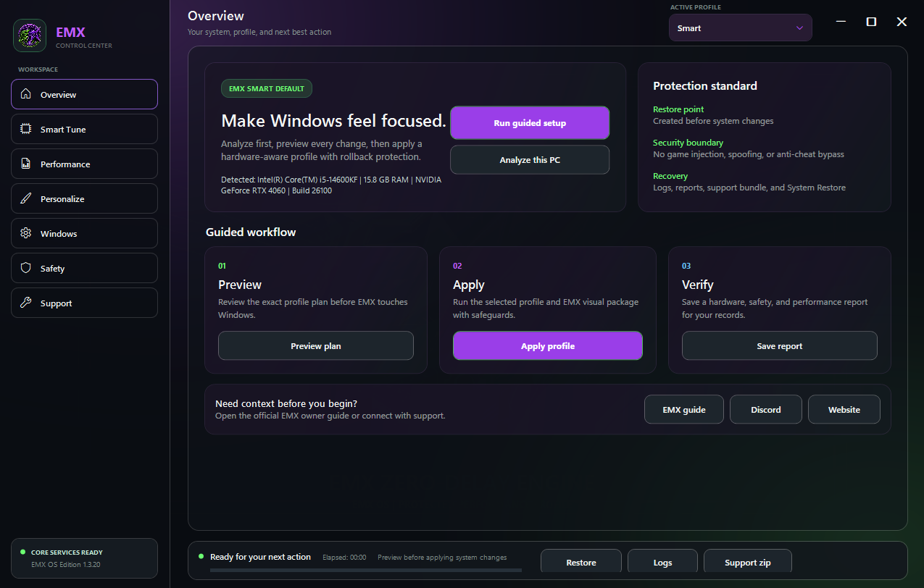The image size is (924, 588).
Task: Click the Performance chart icon
Action: point(26,164)
